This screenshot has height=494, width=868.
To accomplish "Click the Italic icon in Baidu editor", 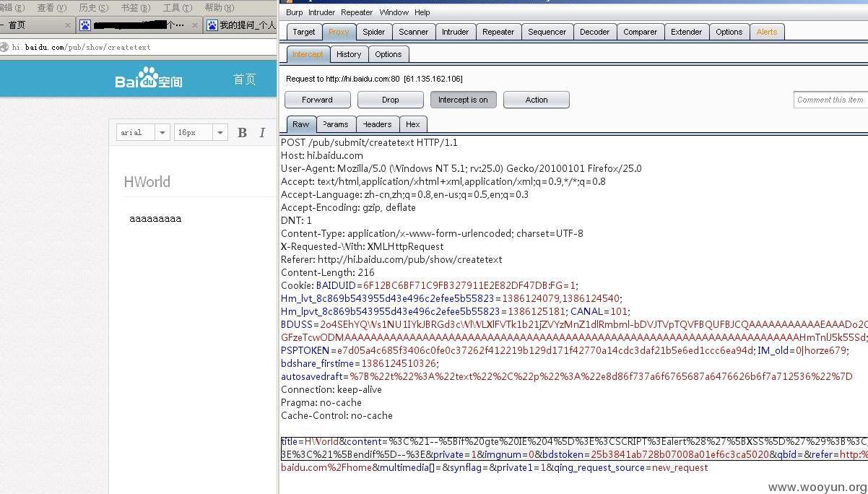I will 262,132.
